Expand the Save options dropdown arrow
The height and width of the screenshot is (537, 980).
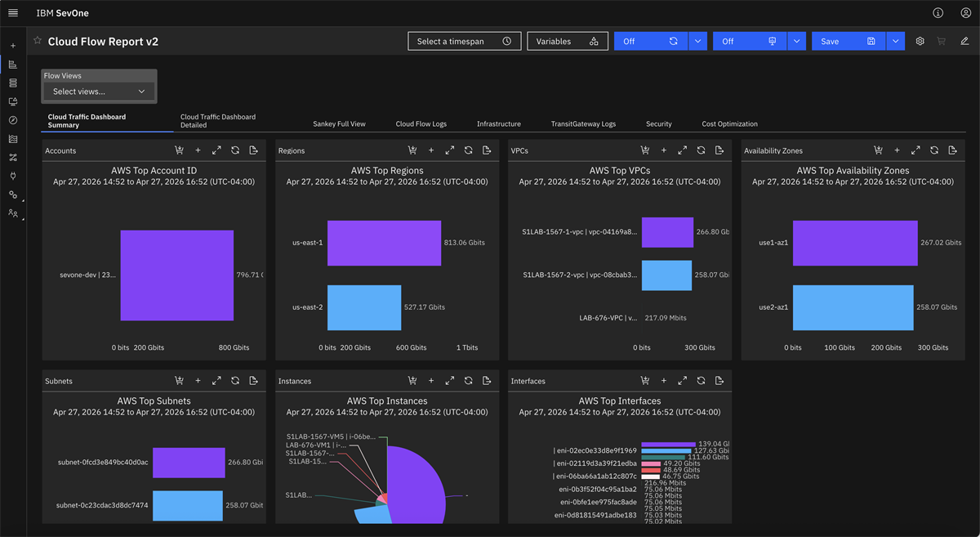point(896,41)
